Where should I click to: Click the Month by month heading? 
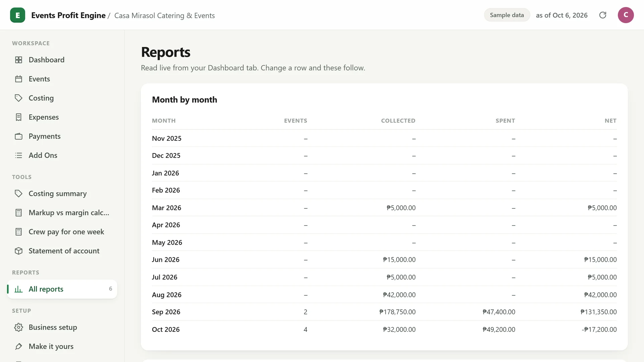(184, 100)
